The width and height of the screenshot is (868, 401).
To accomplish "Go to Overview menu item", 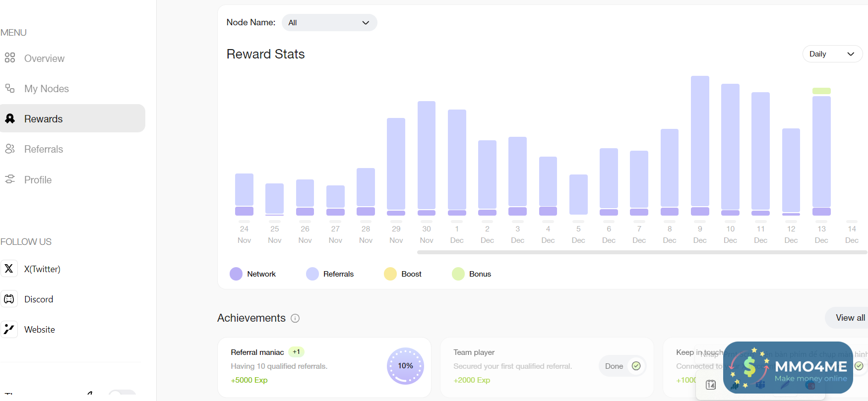I will (x=44, y=58).
